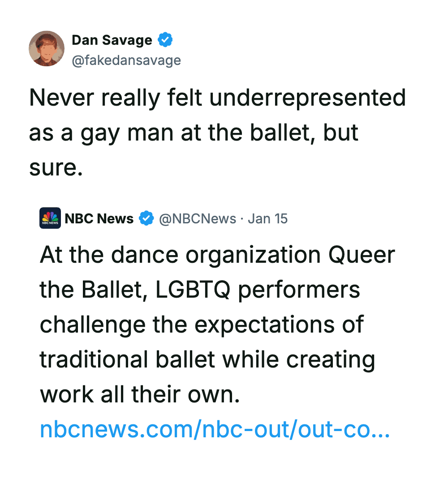Open the Jan 15 timestamp
The image size is (448, 487).
point(267,218)
